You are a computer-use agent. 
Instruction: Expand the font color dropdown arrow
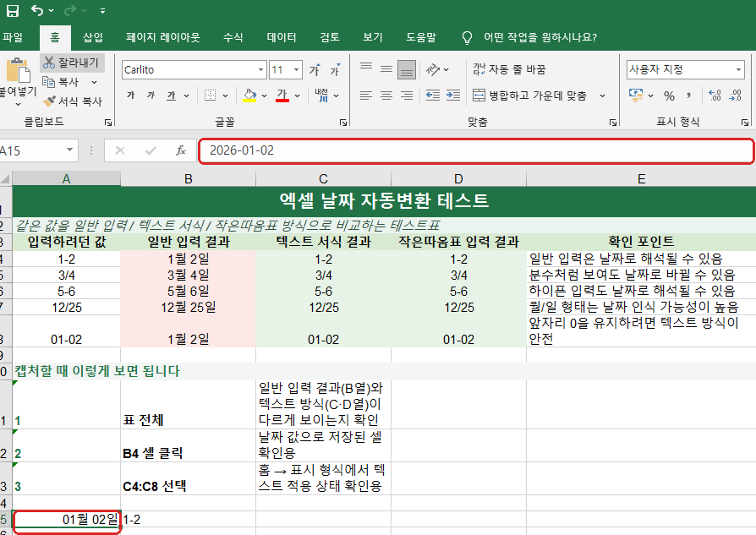click(298, 96)
